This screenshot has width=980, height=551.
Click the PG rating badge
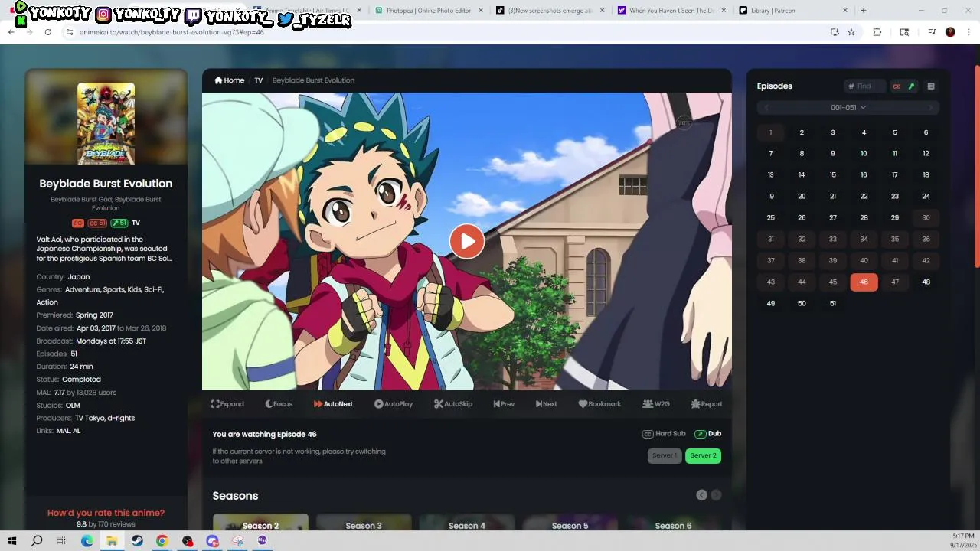pos(78,223)
